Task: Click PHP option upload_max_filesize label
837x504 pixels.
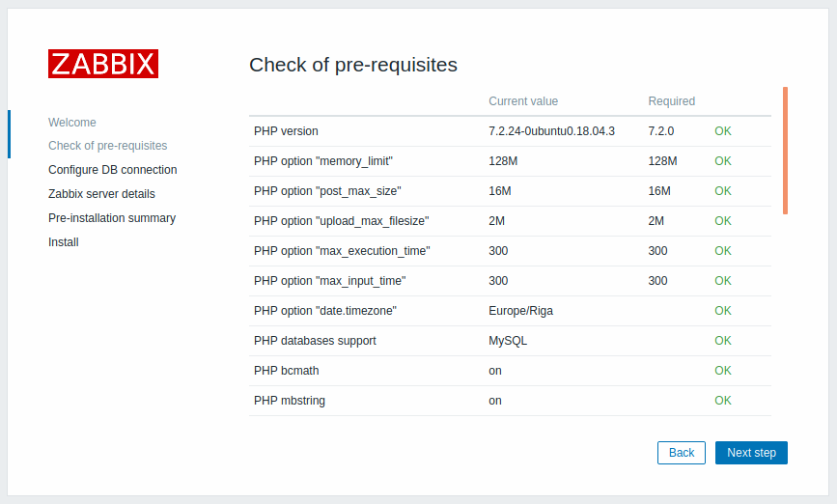Action: tap(342, 221)
